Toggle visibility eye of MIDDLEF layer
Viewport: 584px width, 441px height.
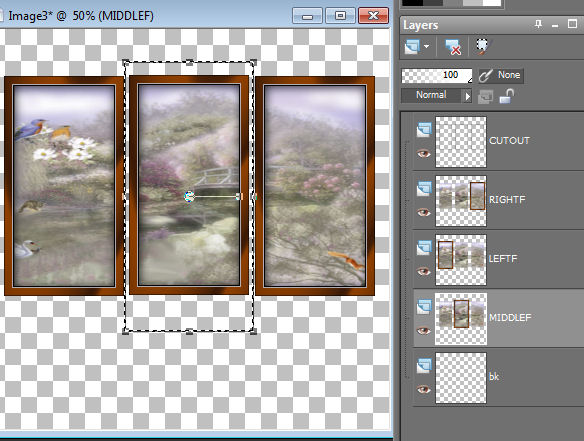[423, 330]
